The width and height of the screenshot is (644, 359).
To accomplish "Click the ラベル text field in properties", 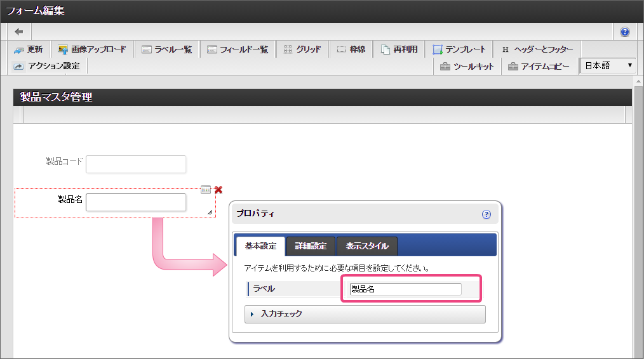I will tap(405, 289).
